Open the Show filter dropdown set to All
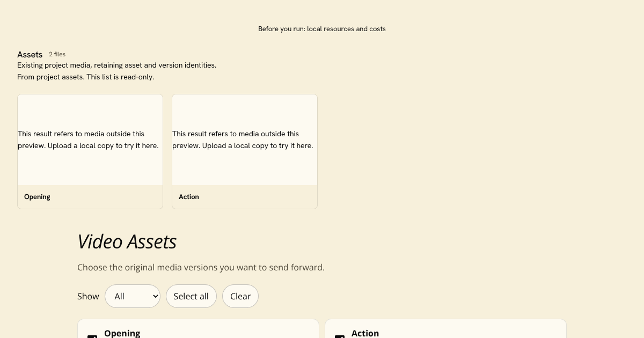Image resolution: width=644 pixels, height=338 pixels. (x=133, y=296)
